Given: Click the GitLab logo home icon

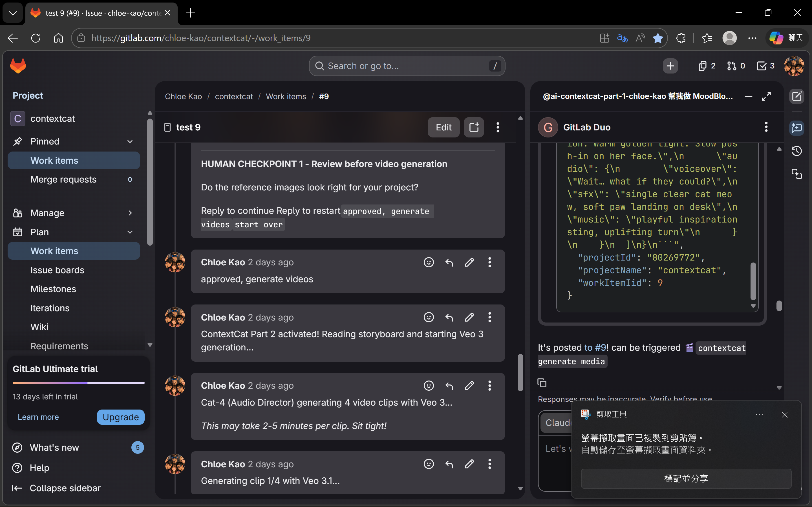Looking at the screenshot, I should click(x=18, y=66).
